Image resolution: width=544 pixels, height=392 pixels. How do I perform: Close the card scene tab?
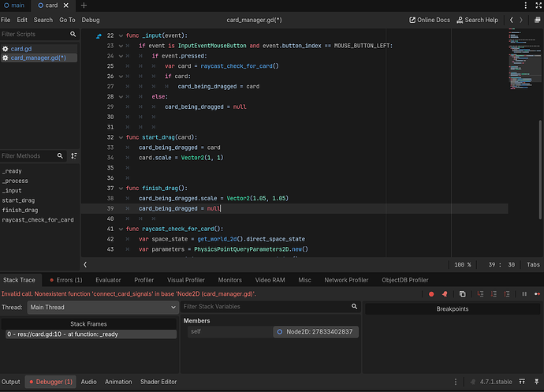pos(66,6)
